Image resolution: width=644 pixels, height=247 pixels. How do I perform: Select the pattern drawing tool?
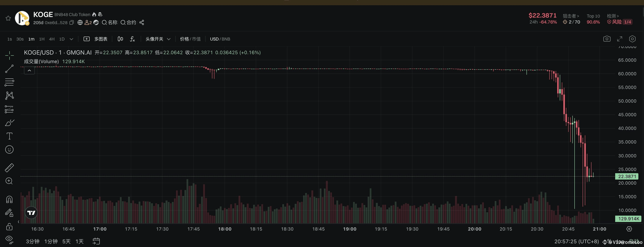pos(10,95)
